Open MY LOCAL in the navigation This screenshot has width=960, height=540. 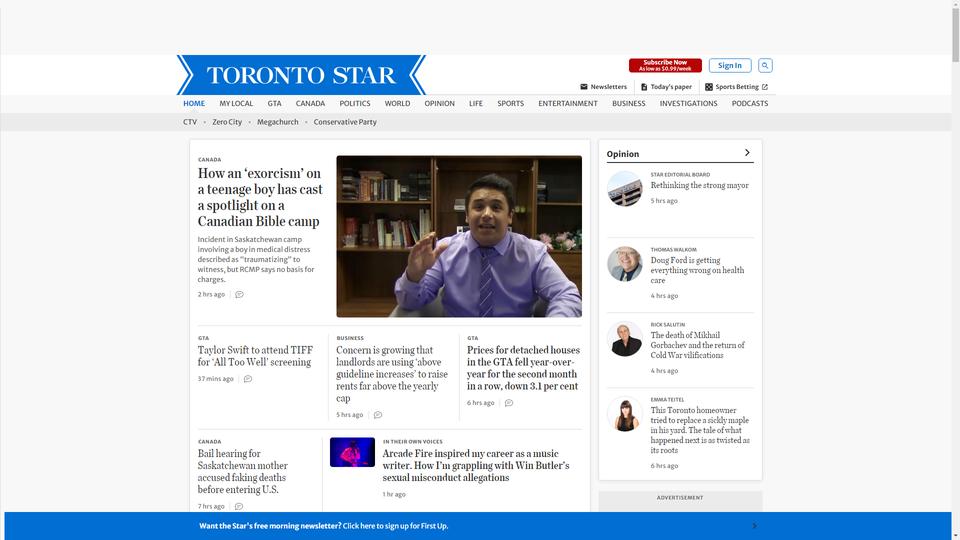tap(236, 103)
